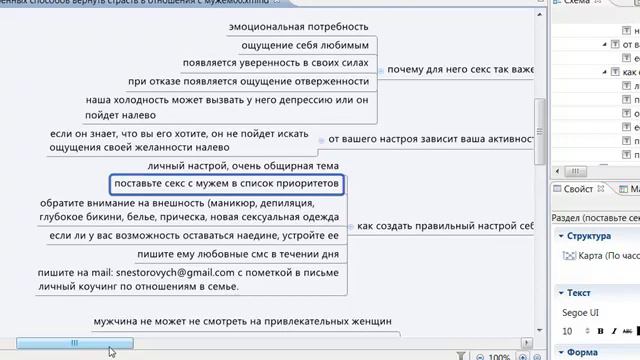
Task: Select topic 'пишите ему любовные смс в течении дня'
Action: coord(238,254)
